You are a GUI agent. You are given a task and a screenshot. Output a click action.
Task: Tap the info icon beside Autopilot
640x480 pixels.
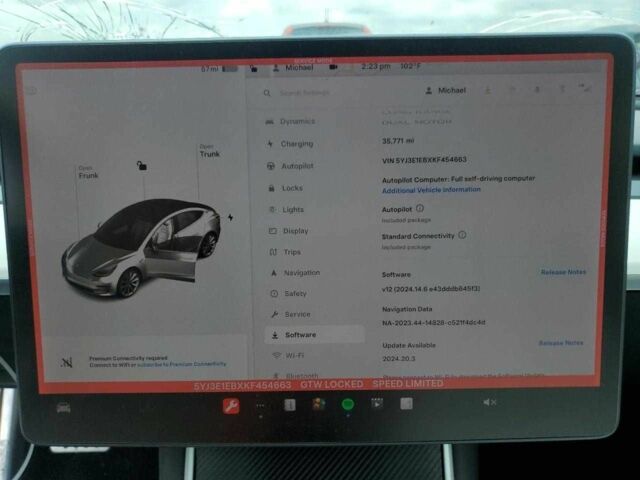pos(420,208)
